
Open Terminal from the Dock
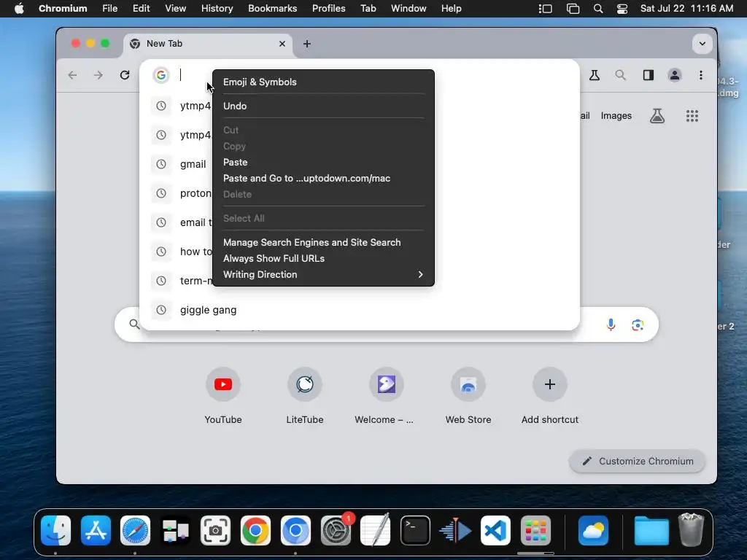pyautogui.click(x=415, y=531)
